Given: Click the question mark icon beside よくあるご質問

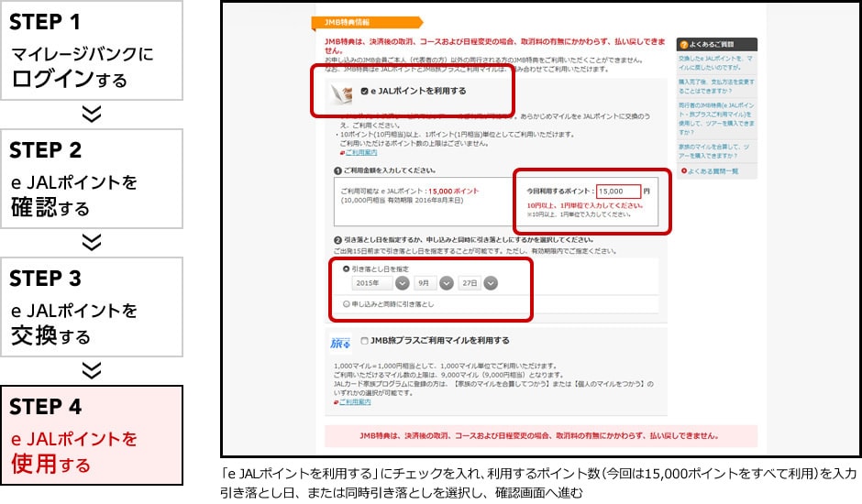Looking at the screenshot, I should coord(684,44).
